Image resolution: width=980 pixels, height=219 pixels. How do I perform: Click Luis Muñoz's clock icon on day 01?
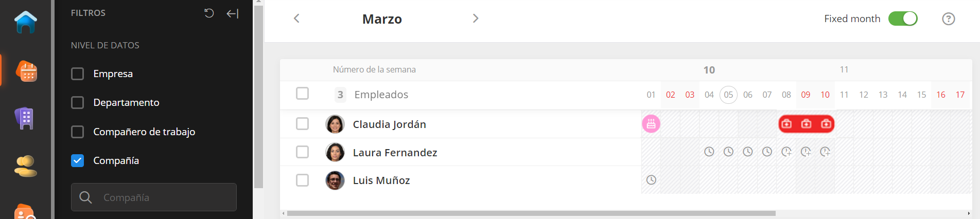point(651,180)
